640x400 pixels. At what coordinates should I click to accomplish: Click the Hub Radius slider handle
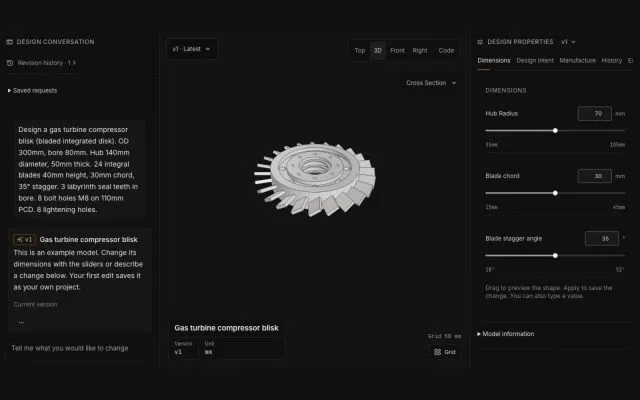click(555, 131)
